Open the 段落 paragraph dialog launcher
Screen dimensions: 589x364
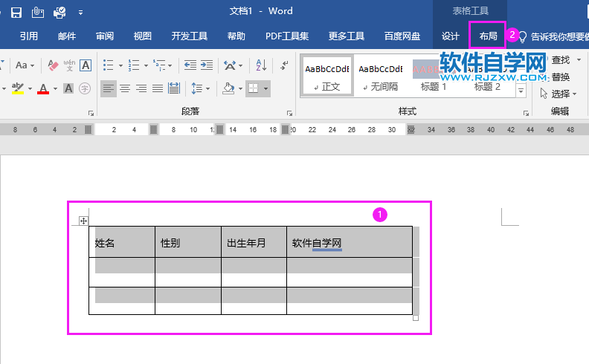(289, 113)
